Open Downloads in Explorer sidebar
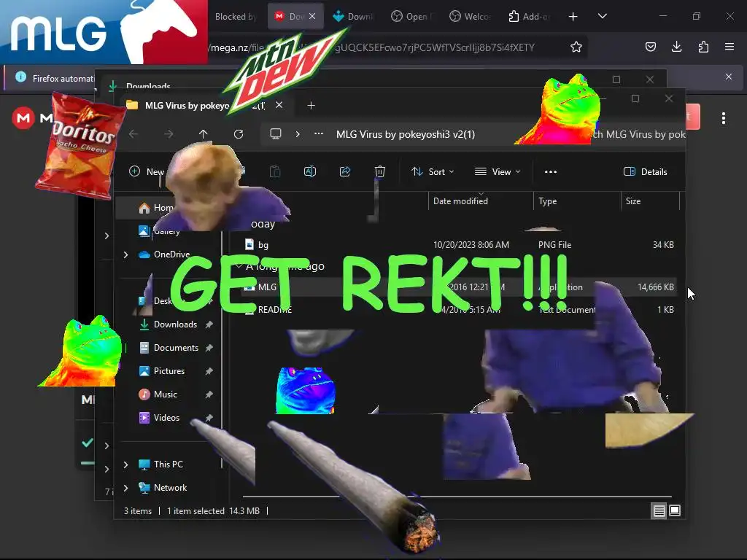This screenshot has width=747, height=560. point(168,324)
